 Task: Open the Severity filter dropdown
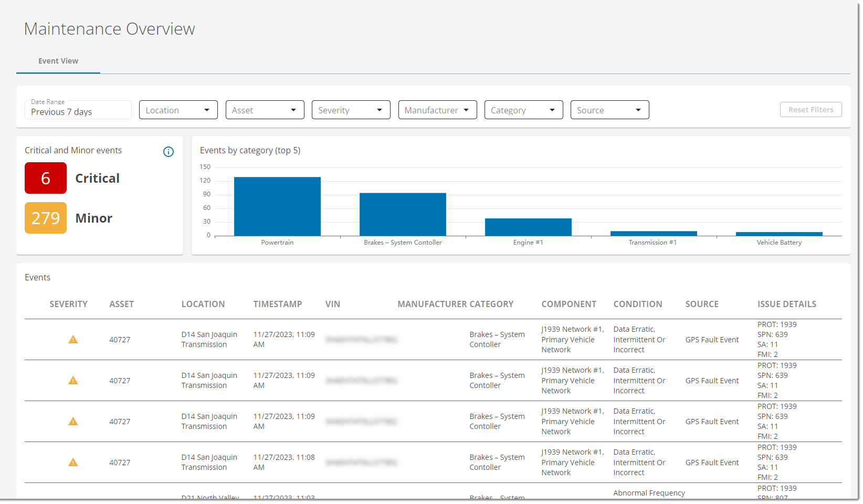(x=351, y=110)
